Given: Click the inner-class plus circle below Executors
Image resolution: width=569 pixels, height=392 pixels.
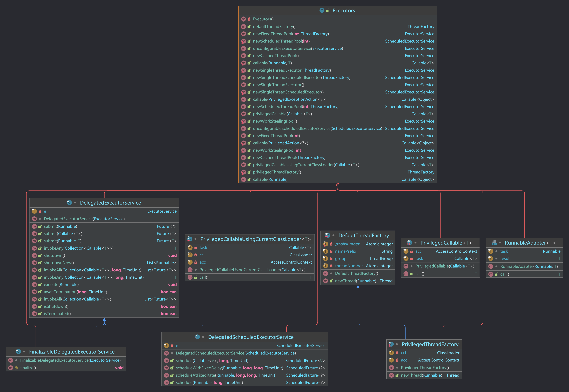Looking at the screenshot, I should pos(338,185).
